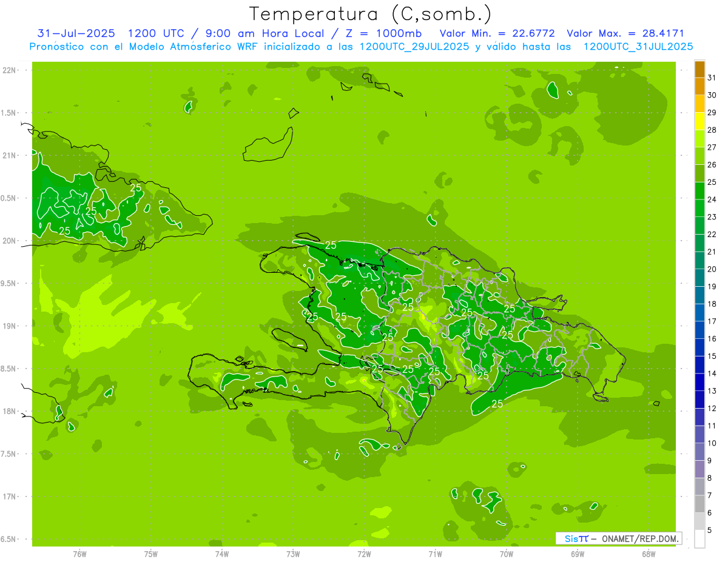Click the "72W" longitude label
Screen dimensions: 728x562
(364, 554)
